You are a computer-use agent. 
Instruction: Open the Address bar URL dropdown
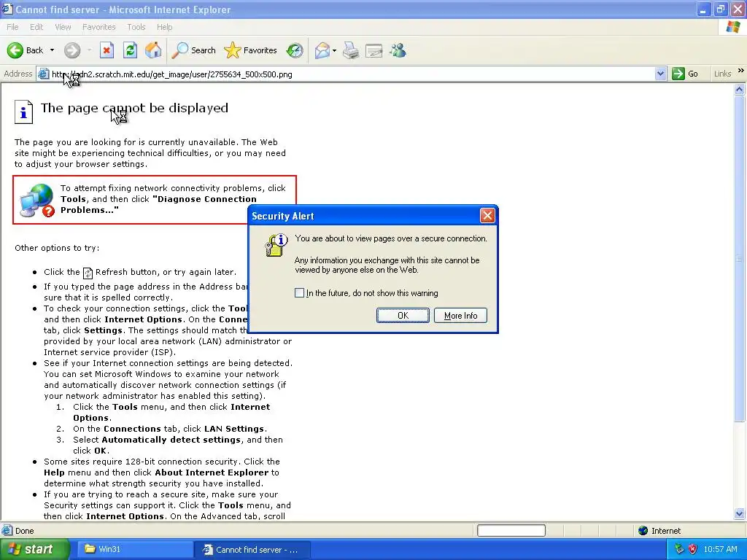point(660,74)
